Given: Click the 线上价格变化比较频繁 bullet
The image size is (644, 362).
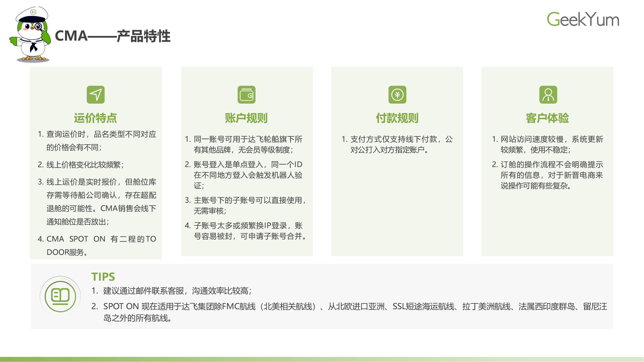Looking at the screenshot, I should click(85, 165).
